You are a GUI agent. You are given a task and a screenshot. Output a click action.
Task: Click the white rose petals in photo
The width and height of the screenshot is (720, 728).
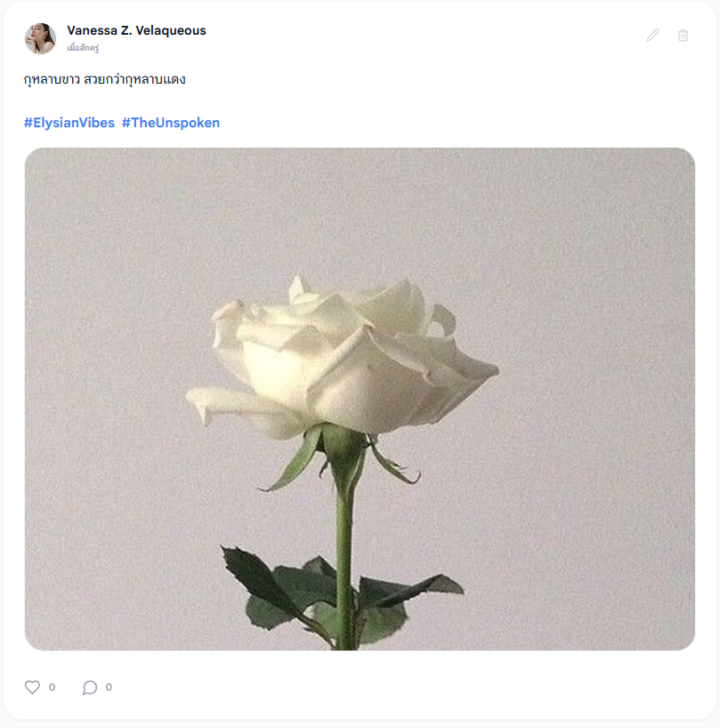(344, 358)
